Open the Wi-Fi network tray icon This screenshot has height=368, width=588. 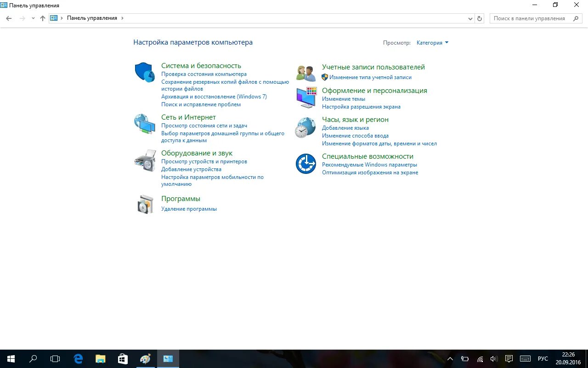click(x=480, y=359)
